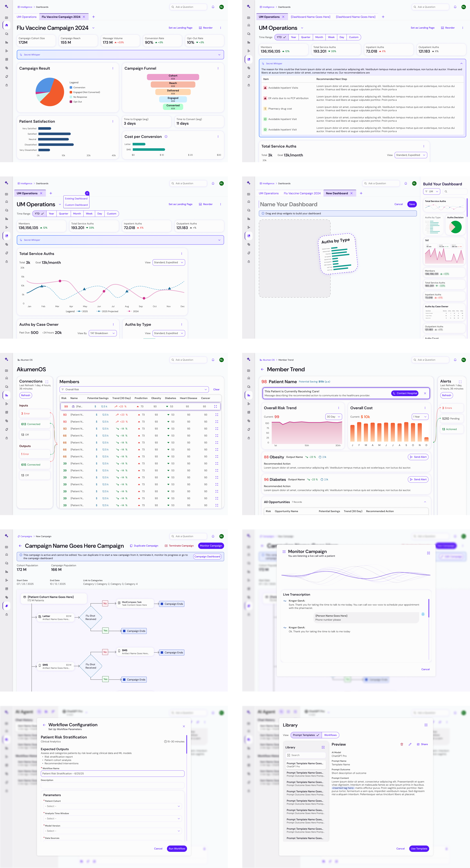Select Month time range on line-chart UM screen
The image size is (470, 868).
pos(77,214)
